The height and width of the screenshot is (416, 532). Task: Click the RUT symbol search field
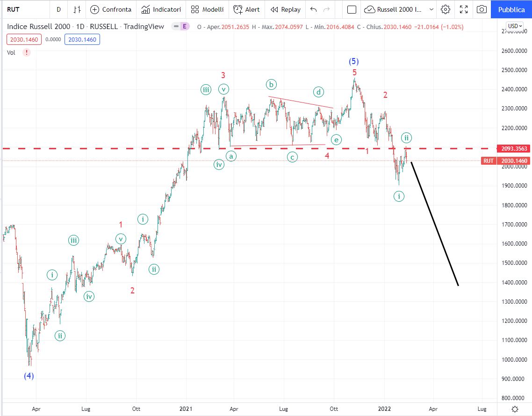[x=25, y=9]
